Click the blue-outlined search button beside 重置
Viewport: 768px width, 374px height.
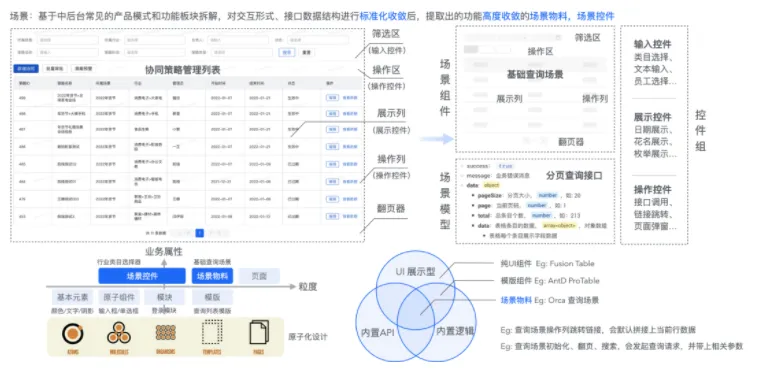pyautogui.click(x=287, y=52)
